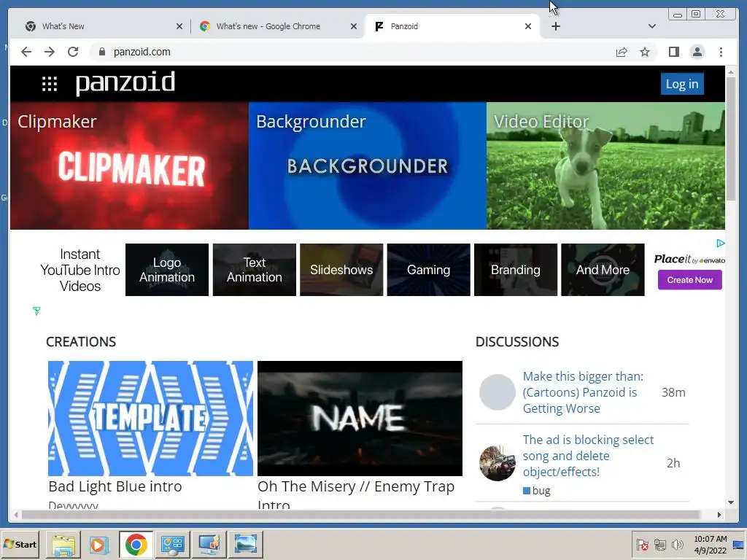Open volume speaker tray icon
Viewport: 747px width, 560px height.
[x=677, y=544]
